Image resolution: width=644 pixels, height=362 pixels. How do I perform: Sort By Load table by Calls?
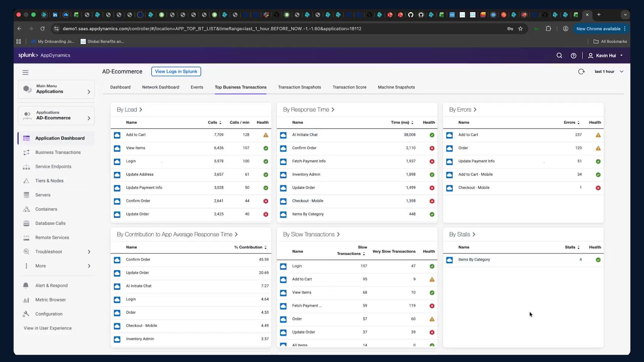click(x=215, y=123)
